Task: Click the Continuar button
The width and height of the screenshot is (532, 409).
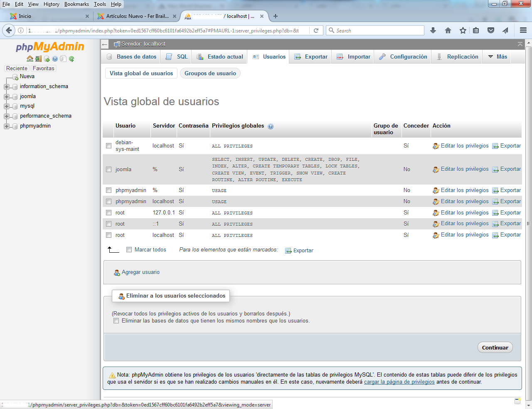Action: (495, 347)
